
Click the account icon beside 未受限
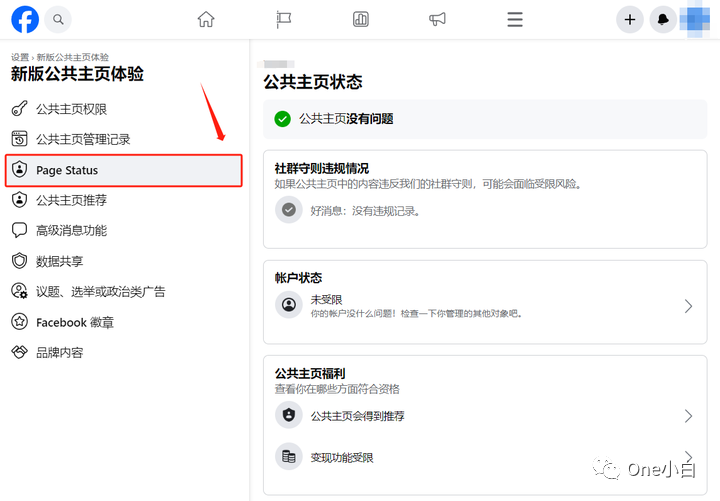pyautogui.click(x=288, y=304)
